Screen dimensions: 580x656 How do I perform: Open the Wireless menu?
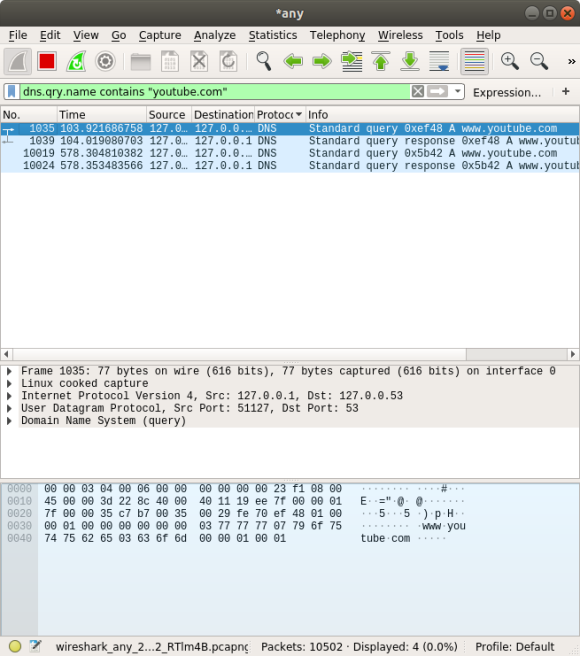click(400, 35)
